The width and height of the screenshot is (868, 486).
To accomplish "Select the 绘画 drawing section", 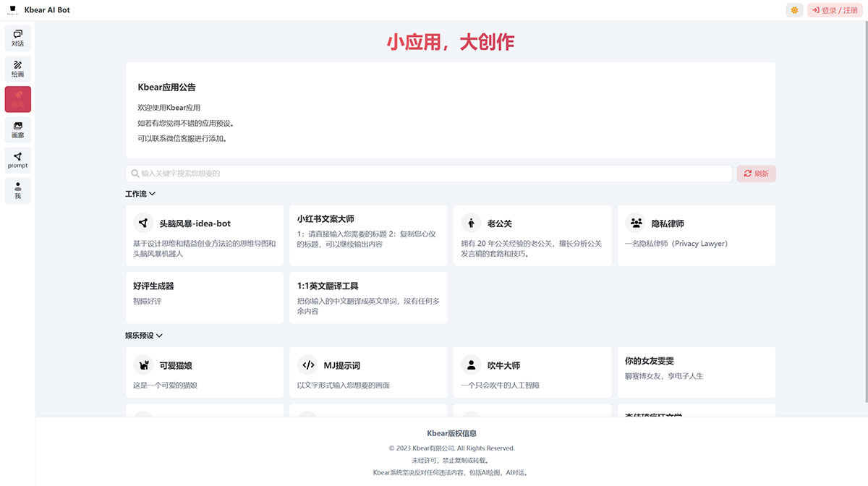I will pos(17,68).
